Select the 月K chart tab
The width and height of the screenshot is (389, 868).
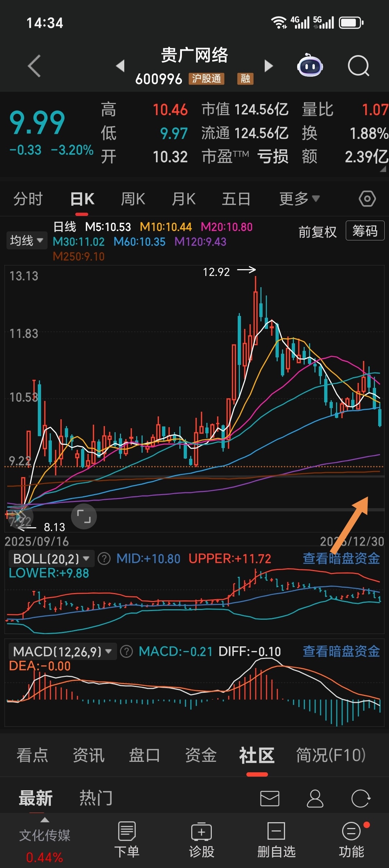pyautogui.click(x=184, y=199)
